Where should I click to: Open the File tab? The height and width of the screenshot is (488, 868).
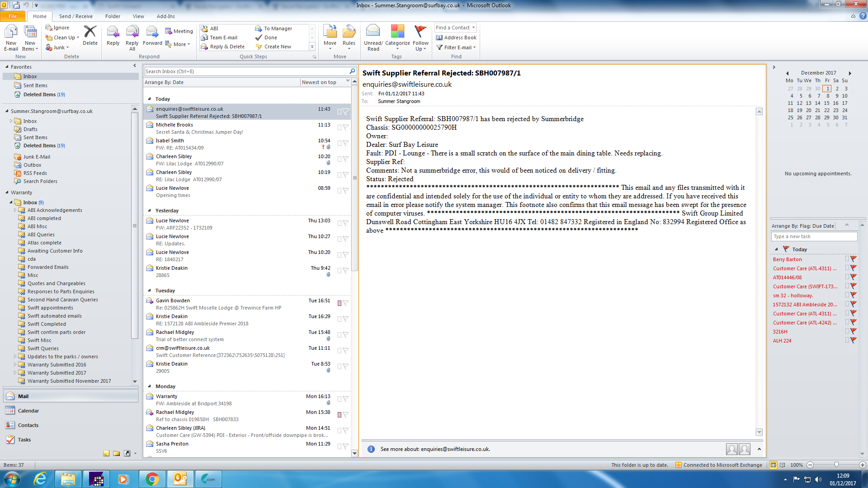(x=13, y=16)
